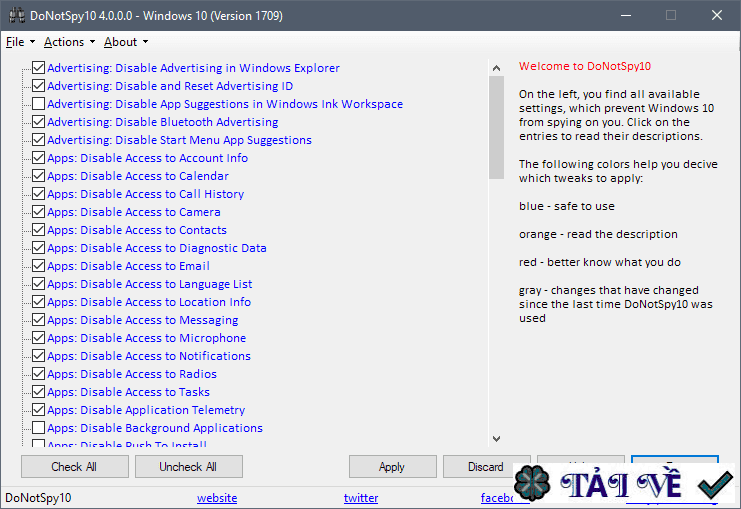This screenshot has width=741, height=509.
Task: Open the facebook link
Action: point(497,498)
